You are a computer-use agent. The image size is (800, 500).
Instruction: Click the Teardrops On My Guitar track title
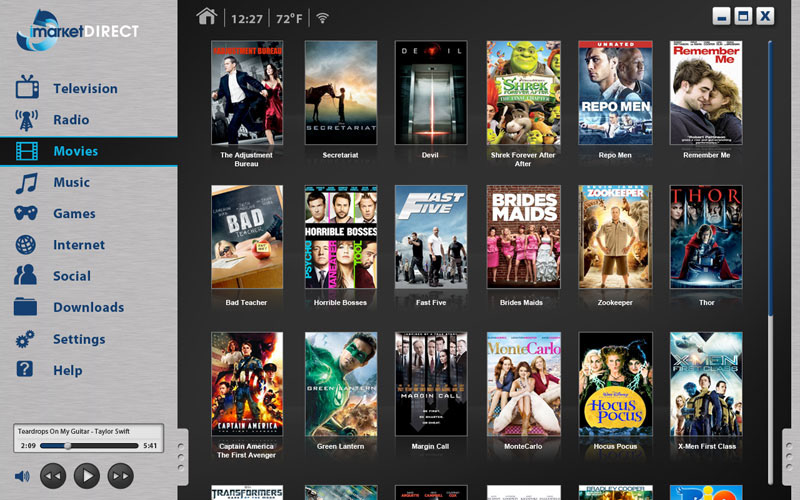(x=74, y=432)
